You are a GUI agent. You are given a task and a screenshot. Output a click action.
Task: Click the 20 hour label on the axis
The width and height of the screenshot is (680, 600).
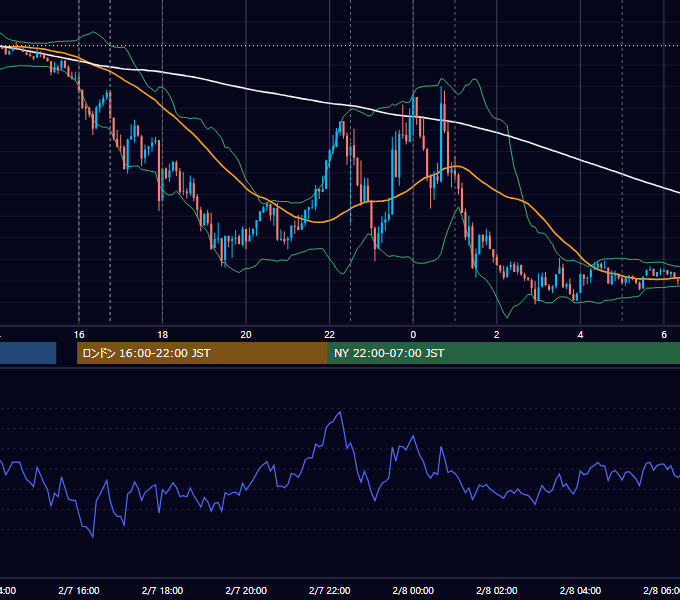point(246,335)
